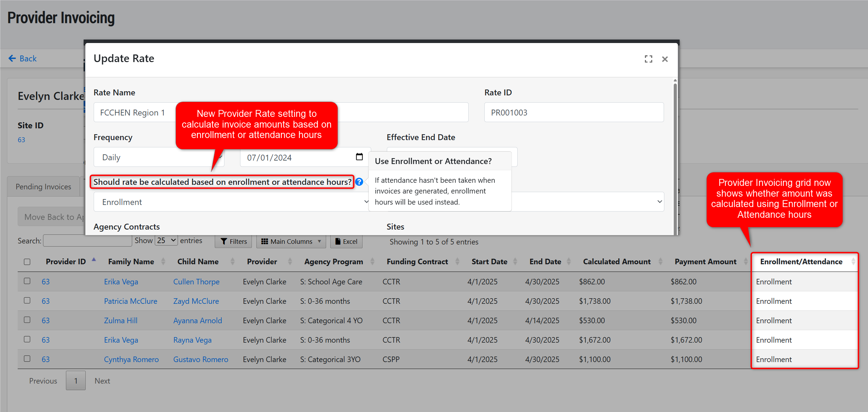Open the Enrollment calculation dropdown

coord(231,202)
